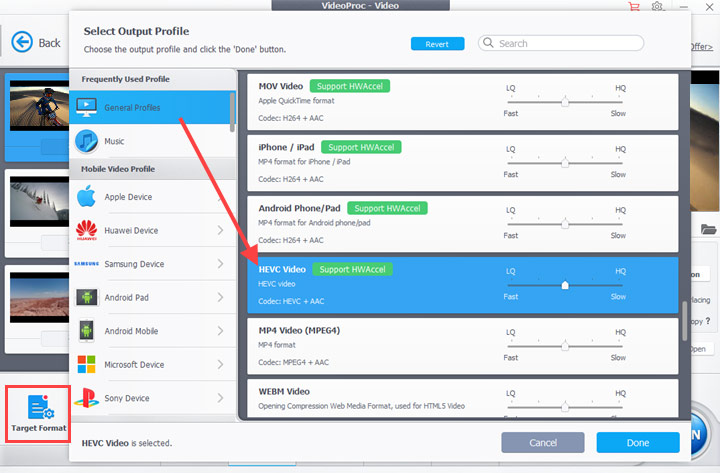Select Samsung Device category
720x473 pixels.
pos(150,264)
